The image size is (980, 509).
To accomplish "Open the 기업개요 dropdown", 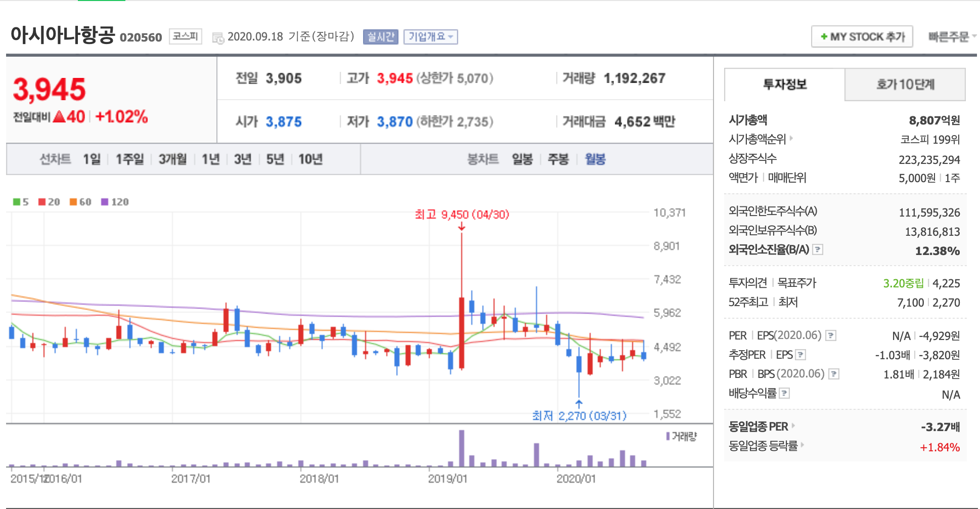I will [431, 37].
